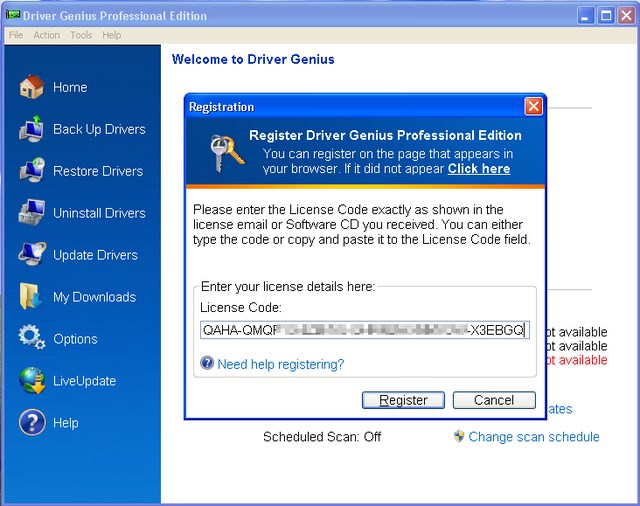Click Welcome to Driver Genius heading
640x506 pixels.
click(253, 59)
